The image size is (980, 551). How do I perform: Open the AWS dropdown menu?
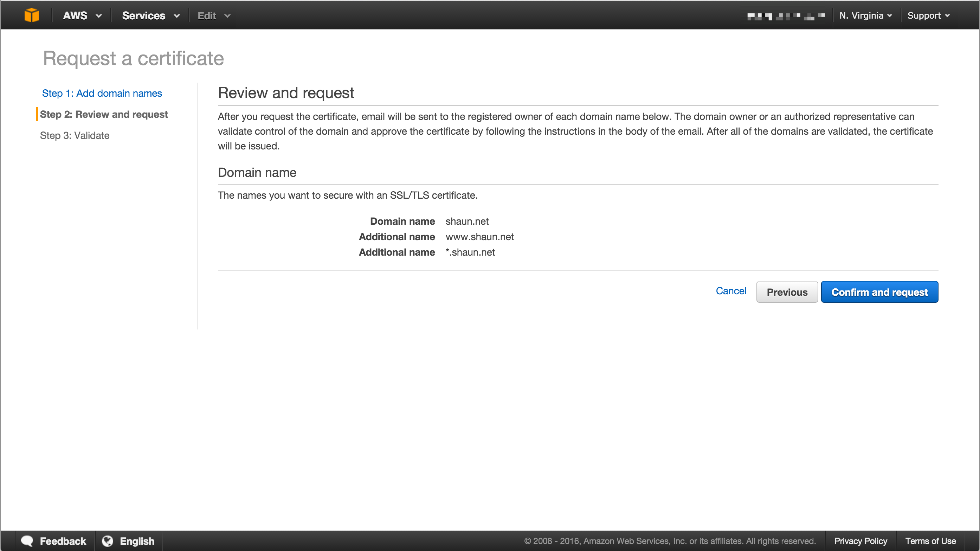tap(82, 15)
